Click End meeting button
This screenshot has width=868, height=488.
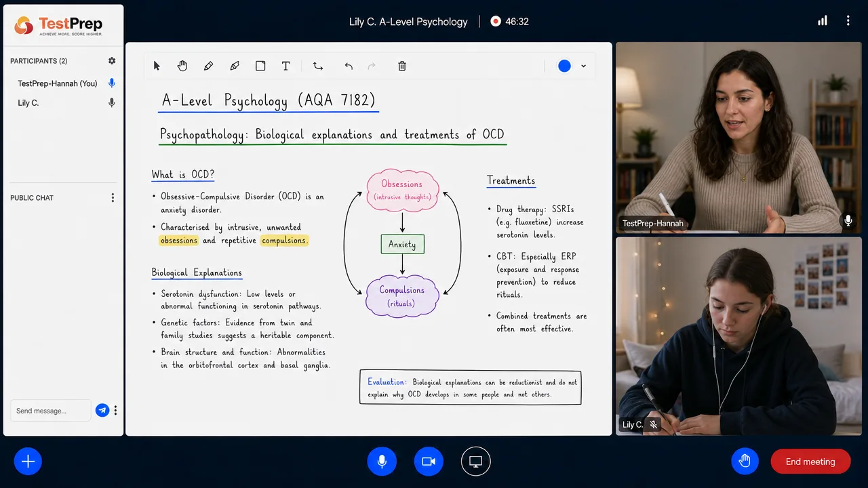(810, 462)
